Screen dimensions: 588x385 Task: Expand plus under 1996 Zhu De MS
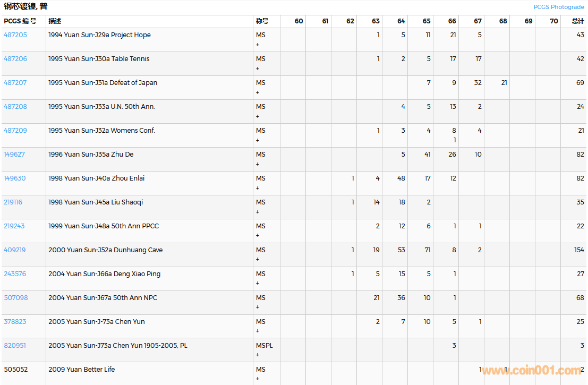click(x=258, y=164)
